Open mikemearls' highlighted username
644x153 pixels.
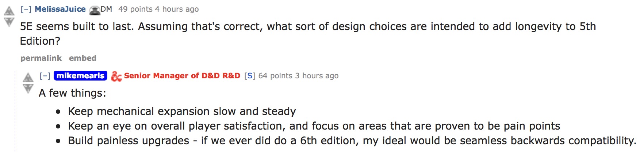pos(80,76)
